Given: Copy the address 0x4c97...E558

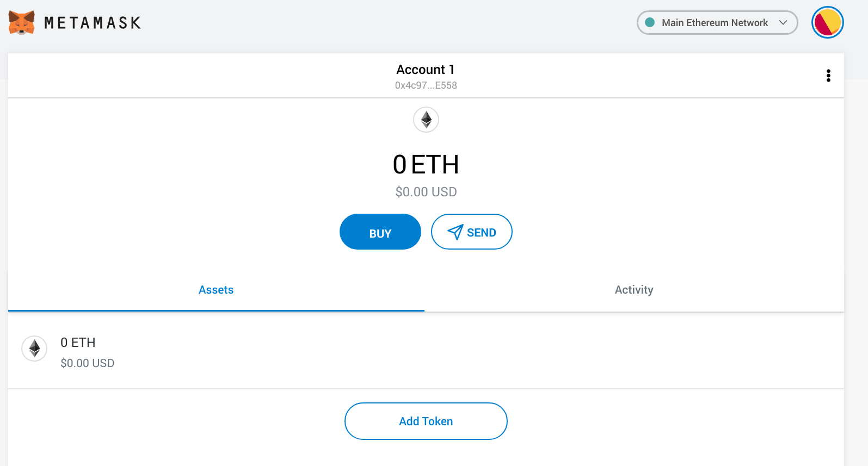Looking at the screenshot, I should [426, 85].
